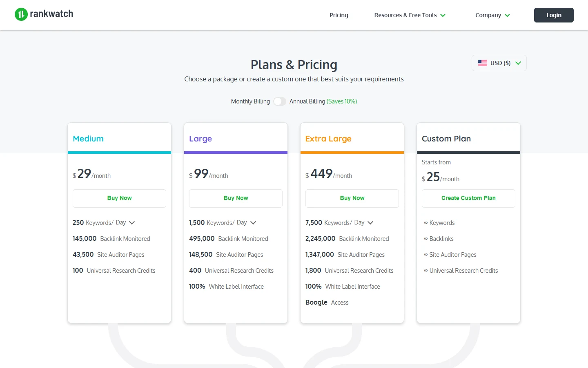588x368 pixels.
Task: Click the $25/month starting price
Action: 441,177
